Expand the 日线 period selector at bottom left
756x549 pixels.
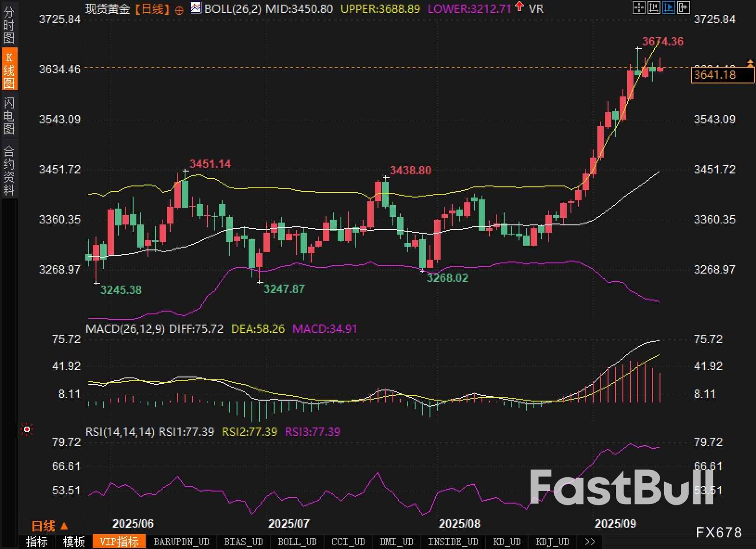click(x=50, y=526)
